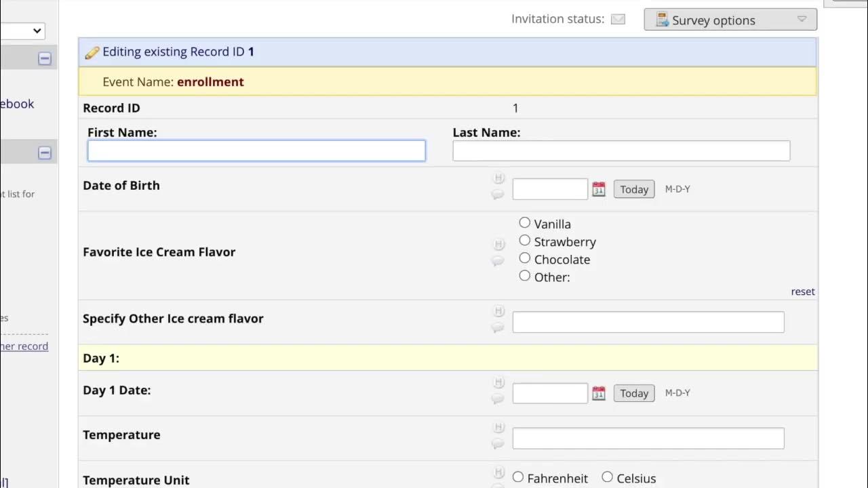The height and width of the screenshot is (488, 868).
Task: Choose Chocolate as favorite flavor
Action: click(524, 258)
